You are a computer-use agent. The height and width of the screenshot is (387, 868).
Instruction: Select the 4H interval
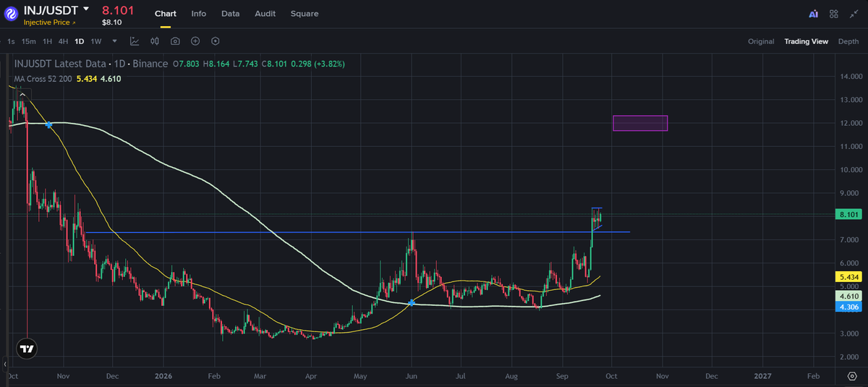pyautogui.click(x=64, y=41)
